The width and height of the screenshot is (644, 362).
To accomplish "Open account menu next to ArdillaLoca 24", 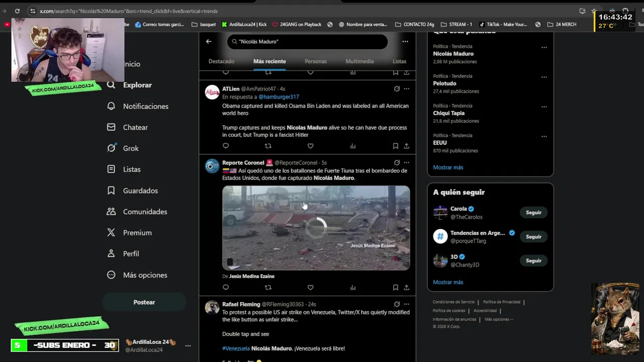I will 188,346.
